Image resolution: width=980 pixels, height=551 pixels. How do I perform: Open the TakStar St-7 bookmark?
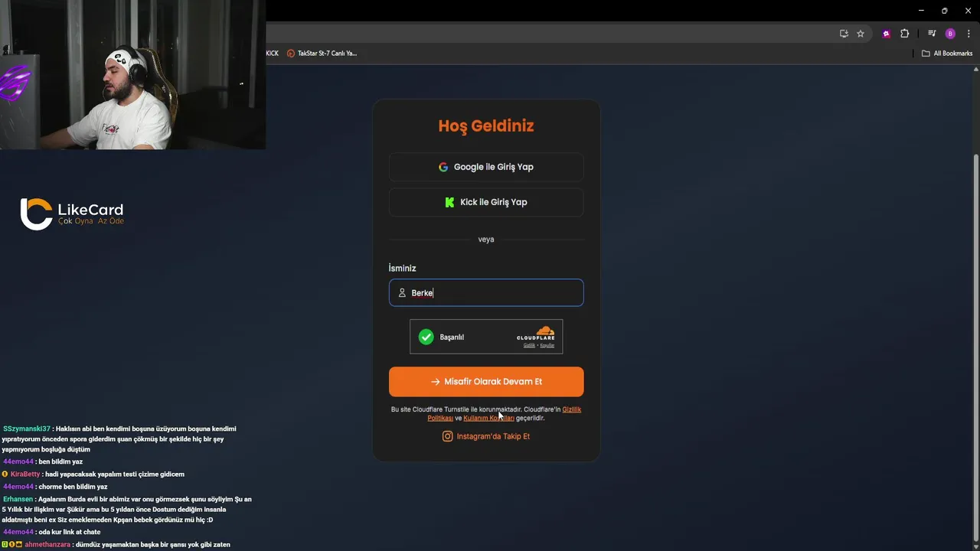point(322,54)
